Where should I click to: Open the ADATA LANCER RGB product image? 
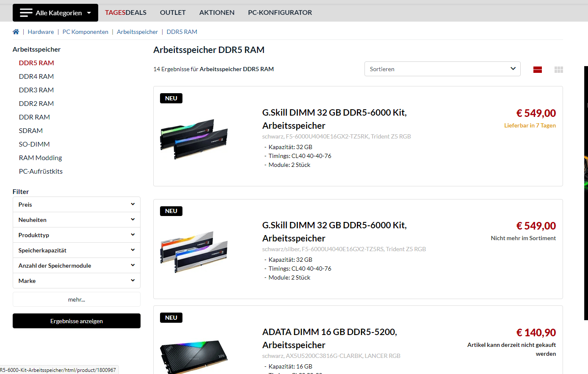(x=194, y=357)
